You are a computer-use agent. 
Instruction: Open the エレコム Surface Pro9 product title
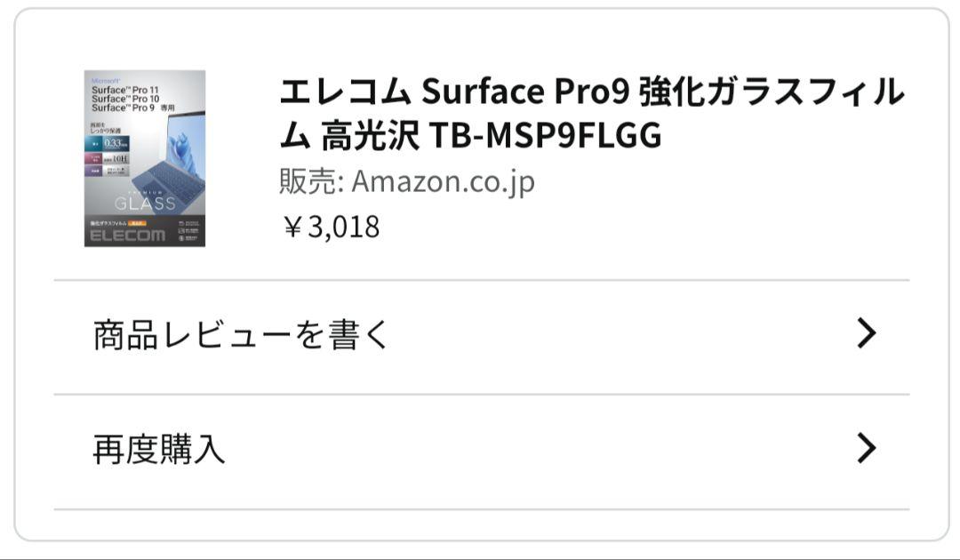591,113
